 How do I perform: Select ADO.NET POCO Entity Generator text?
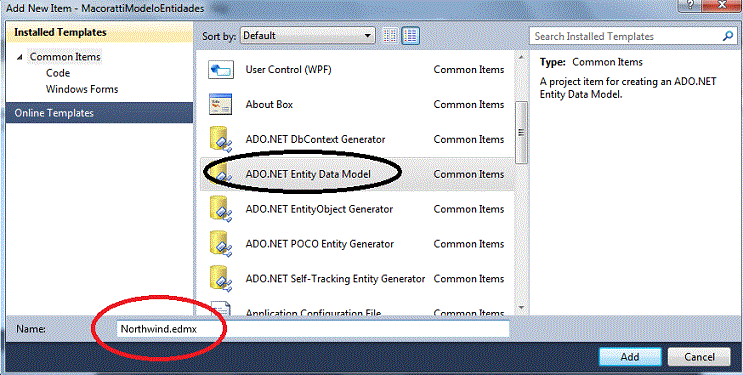pyautogui.click(x=319, y=244)
